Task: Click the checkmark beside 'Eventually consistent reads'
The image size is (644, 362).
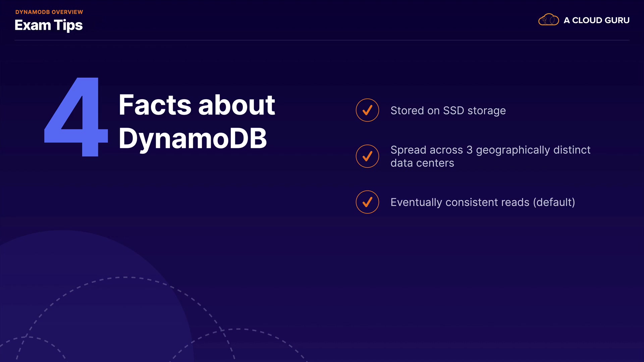Action: (367, 202)
